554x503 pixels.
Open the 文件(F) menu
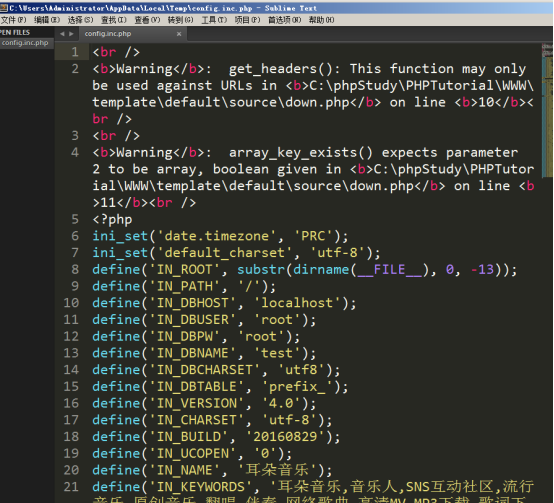[13, 20]
